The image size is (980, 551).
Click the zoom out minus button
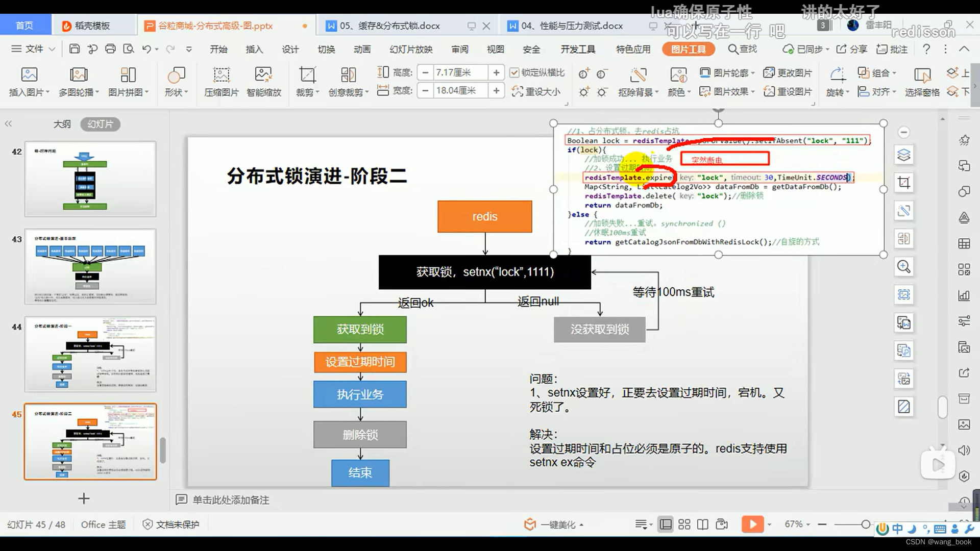click(x=822, y=524)
